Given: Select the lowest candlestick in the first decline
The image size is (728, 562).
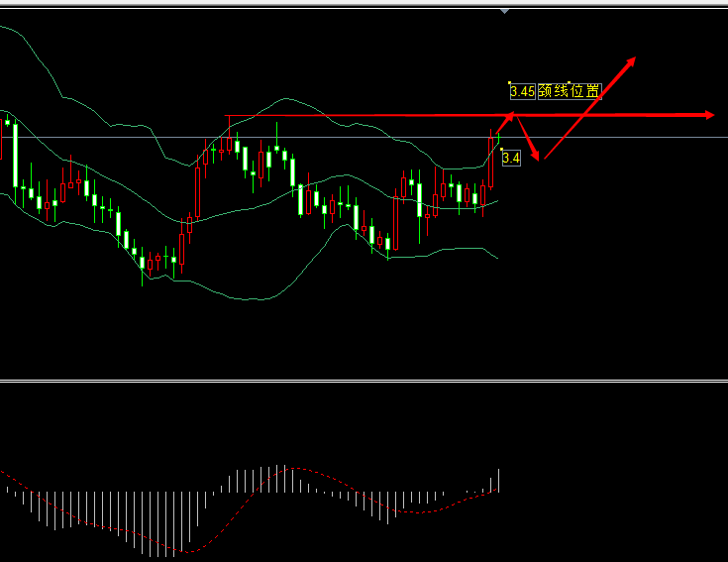Looking at the screenshot, I should (143, 264).
